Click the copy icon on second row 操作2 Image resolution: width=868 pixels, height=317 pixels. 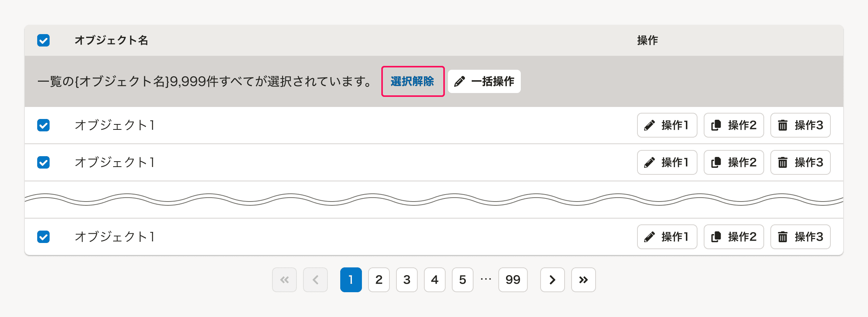tap(717, 162)
